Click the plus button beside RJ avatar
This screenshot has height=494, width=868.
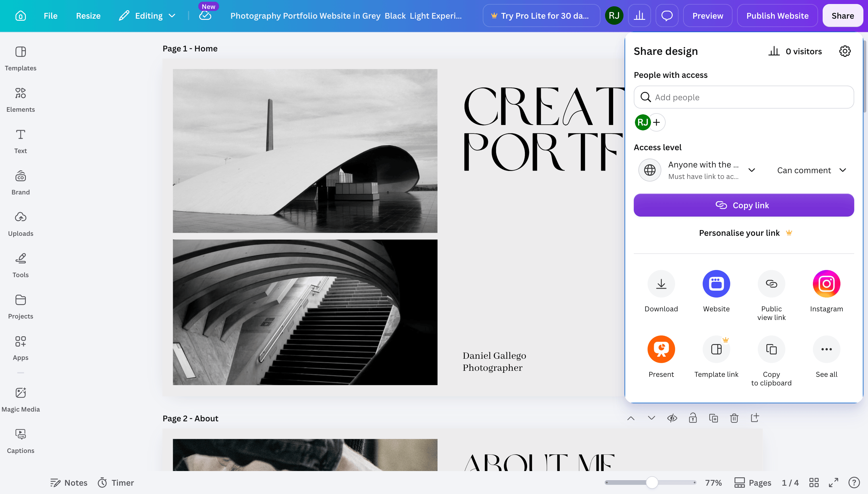click(x=657, y=122)
